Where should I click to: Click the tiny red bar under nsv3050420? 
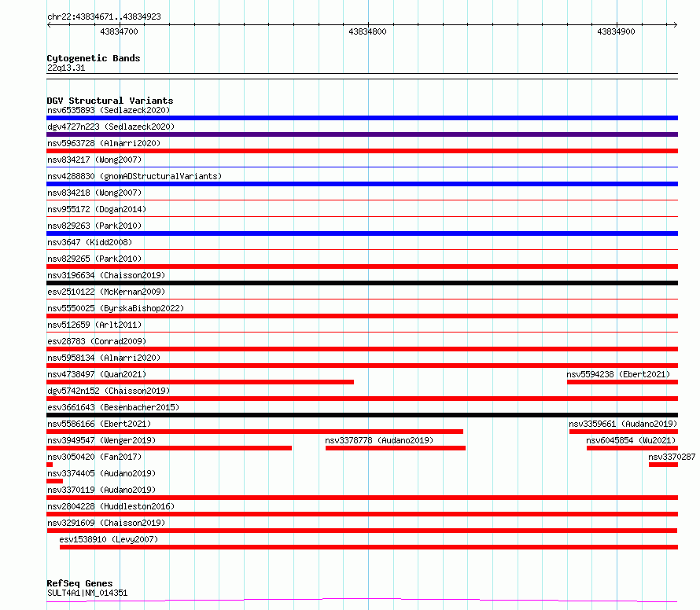[x=50, y=465]
